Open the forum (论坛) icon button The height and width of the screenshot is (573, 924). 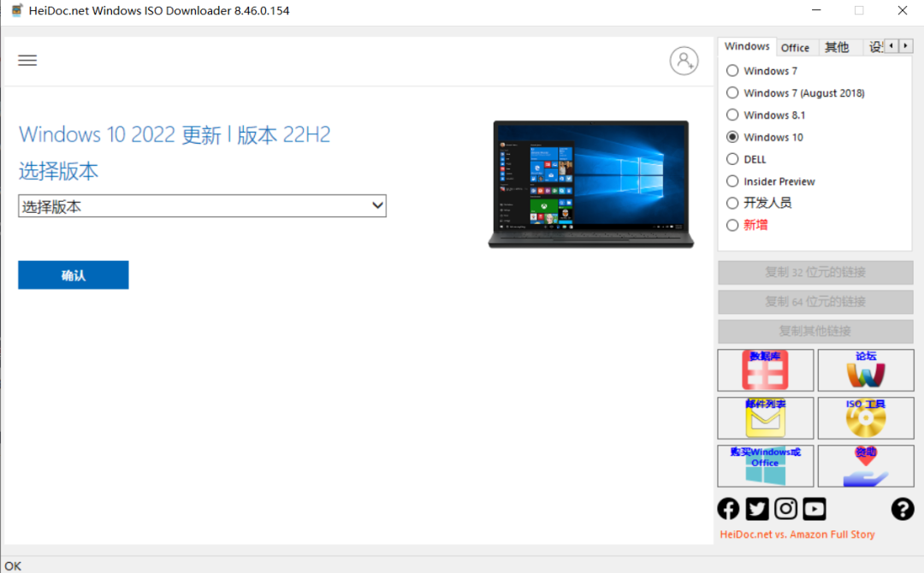[x=866, y=369]
